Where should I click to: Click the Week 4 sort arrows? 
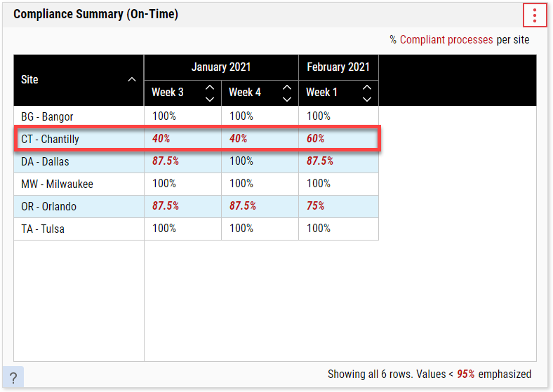(x=286, y=93)
